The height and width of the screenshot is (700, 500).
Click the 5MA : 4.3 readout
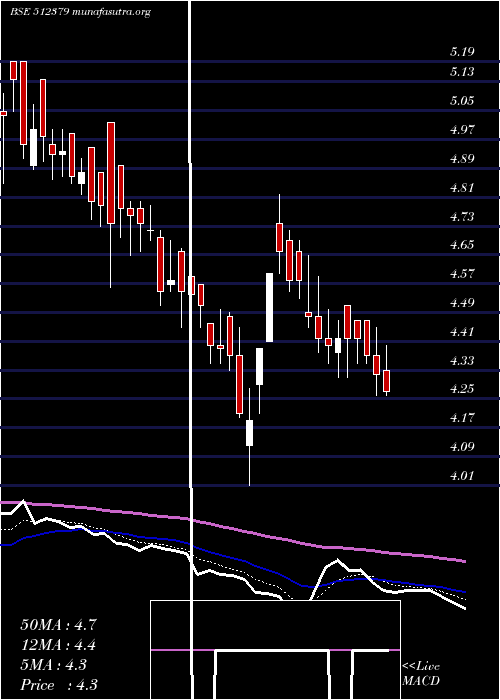(x=54, y=665)
